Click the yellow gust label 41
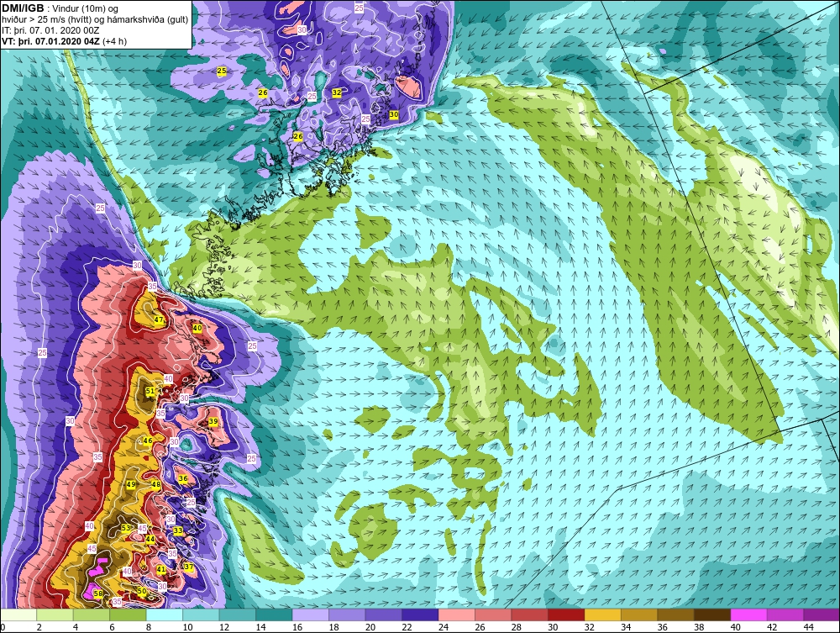This screenshot has height=633, width=840. click(161, 569)
